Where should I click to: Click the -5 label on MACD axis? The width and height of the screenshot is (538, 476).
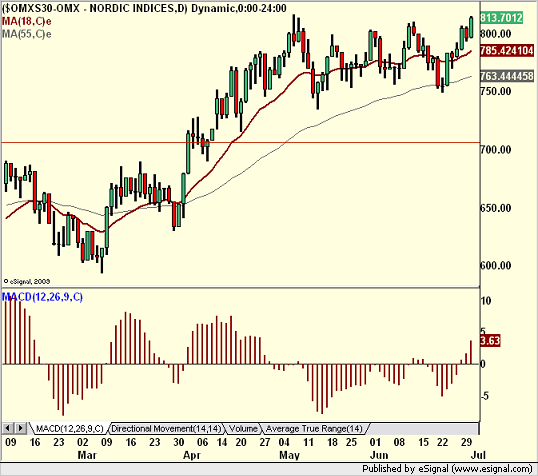point(484,396)
